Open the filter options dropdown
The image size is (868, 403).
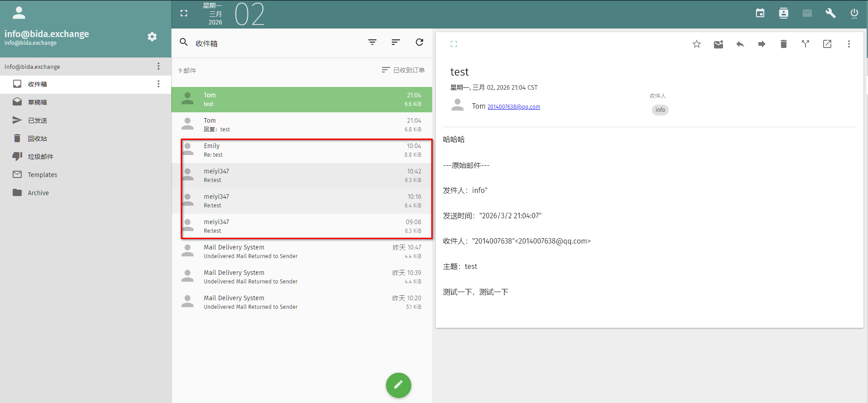(372, 42)
